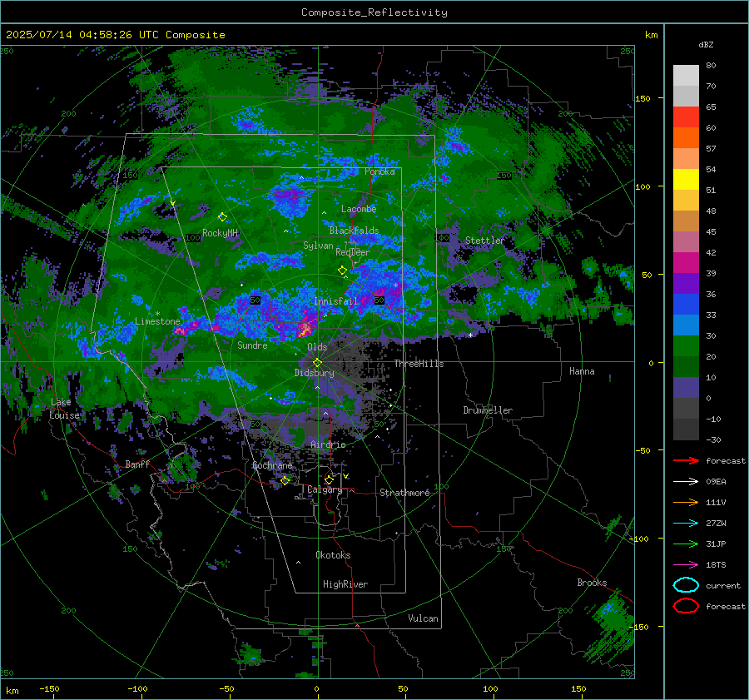Click the yellow diamond marker below Cochrane
Viewport: 749px width, 700px height.
(x=285, y=480)
